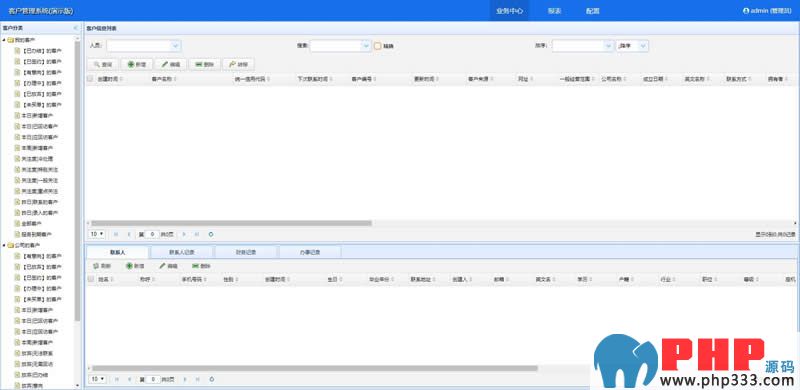Go to first page in customer list pager

coord(116,234)
